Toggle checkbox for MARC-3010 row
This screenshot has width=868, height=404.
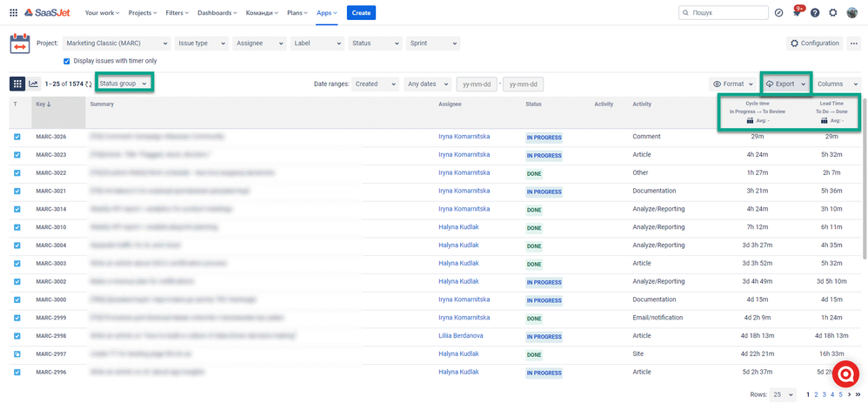17,227
